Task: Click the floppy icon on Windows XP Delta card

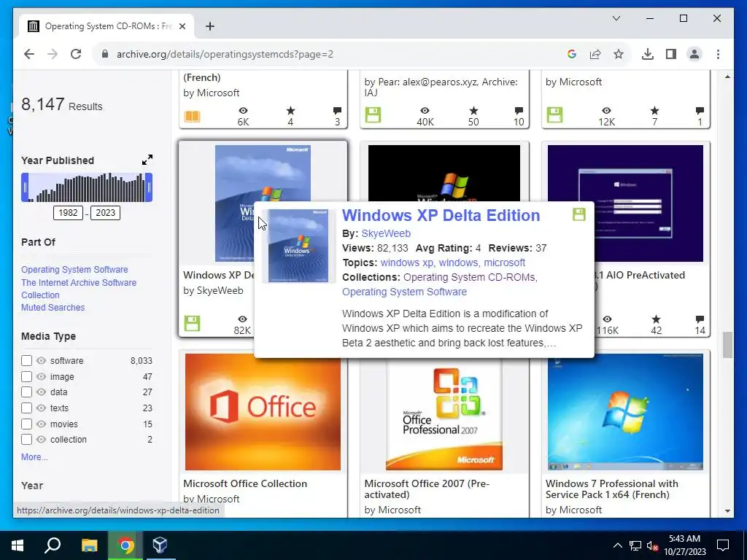Action: click(x=193, y=323)
